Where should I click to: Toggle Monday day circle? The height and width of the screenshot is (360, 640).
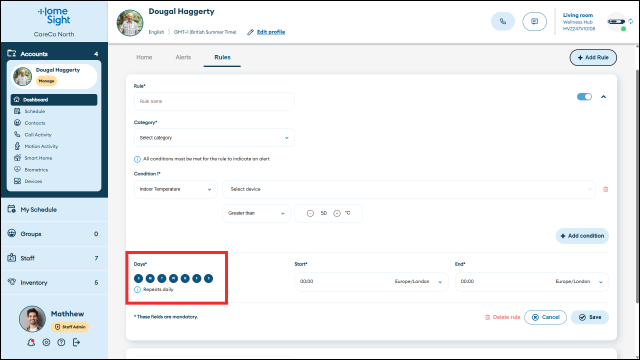150,278
